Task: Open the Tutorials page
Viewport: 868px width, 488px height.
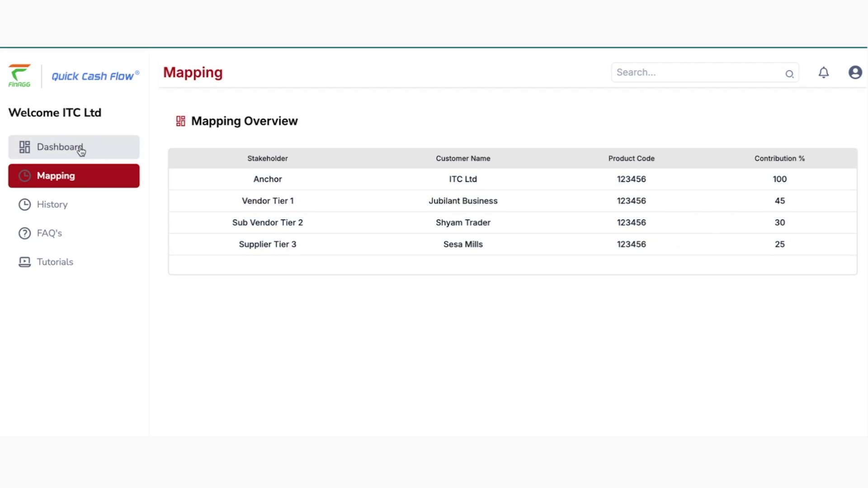Action: (55, 262)
